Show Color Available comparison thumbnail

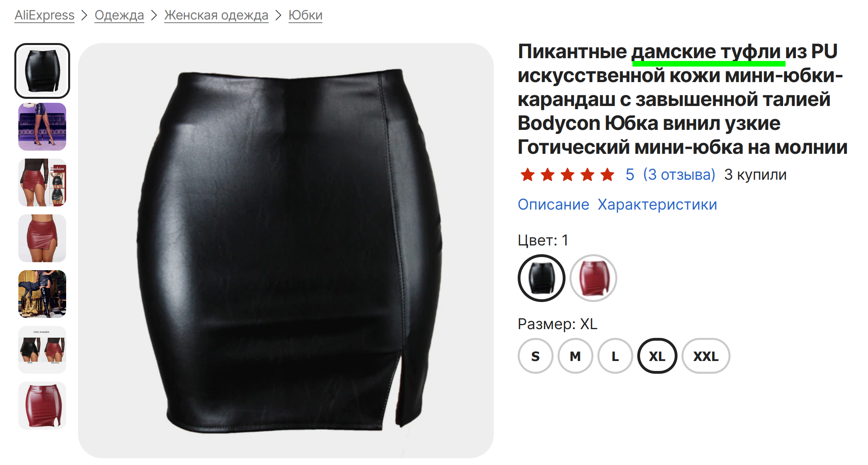42,350
